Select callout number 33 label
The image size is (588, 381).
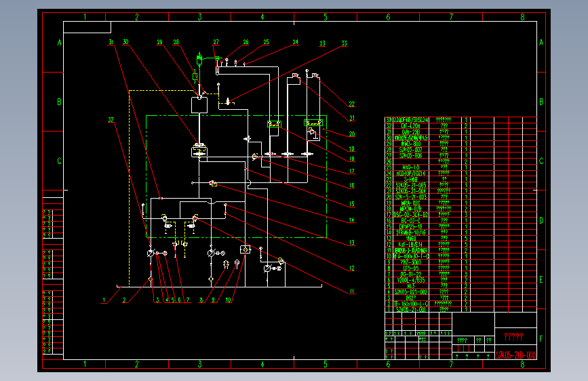(x=345, y=43)
